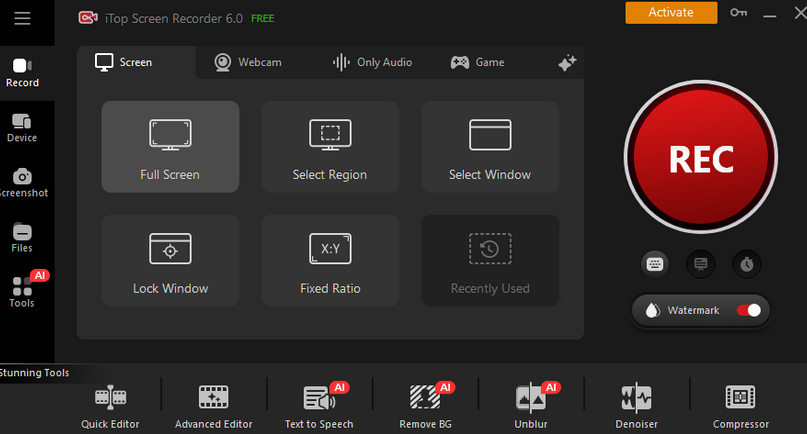Open Quick Editor tool
Viewport: 807px width, 434px height.
pyautogui.click(x=110, y=407)
